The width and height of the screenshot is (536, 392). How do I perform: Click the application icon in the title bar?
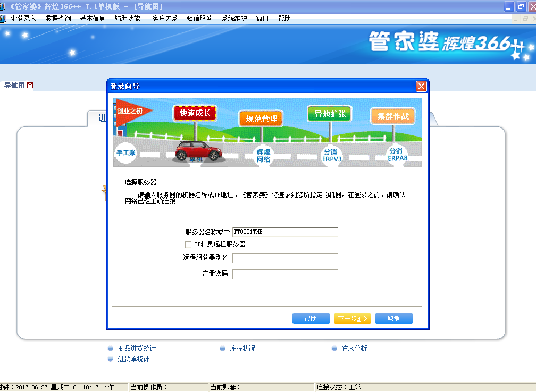click(x=2, y=6)
